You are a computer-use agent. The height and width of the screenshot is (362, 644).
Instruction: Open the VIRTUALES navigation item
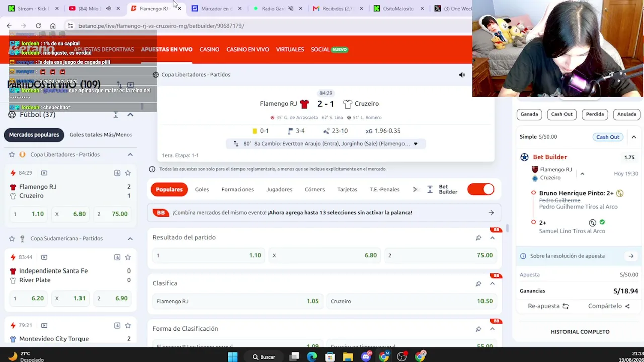pyautogui.click(x=290, y=50)
